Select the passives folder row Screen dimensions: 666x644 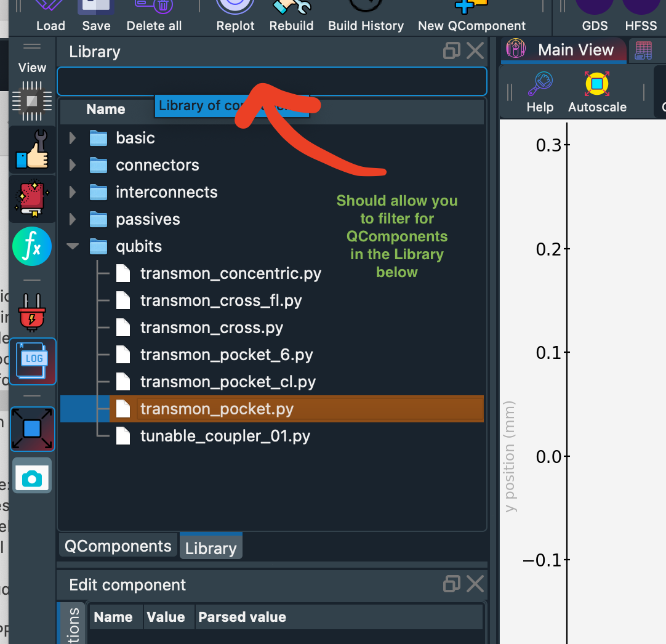tap(272, 220)
